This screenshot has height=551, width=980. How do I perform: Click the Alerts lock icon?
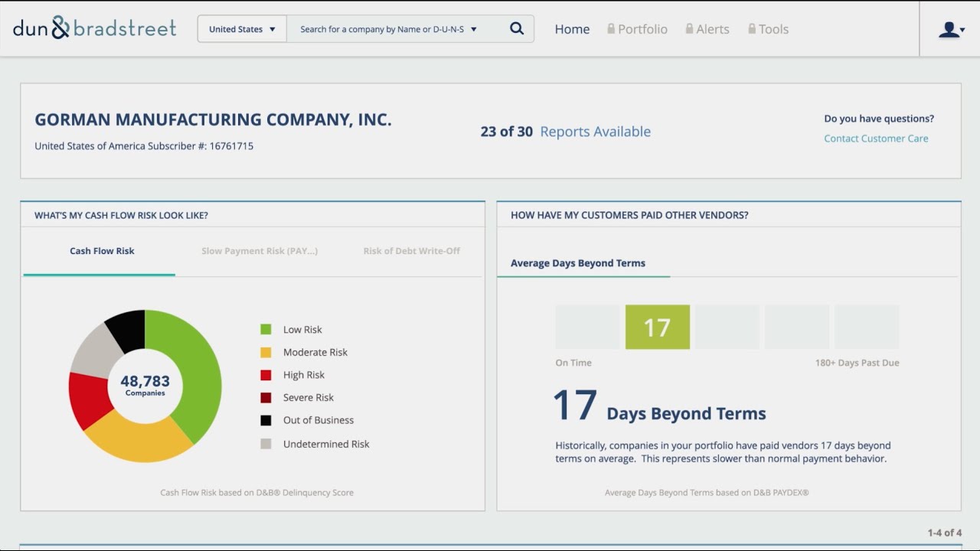pos(690,29)
